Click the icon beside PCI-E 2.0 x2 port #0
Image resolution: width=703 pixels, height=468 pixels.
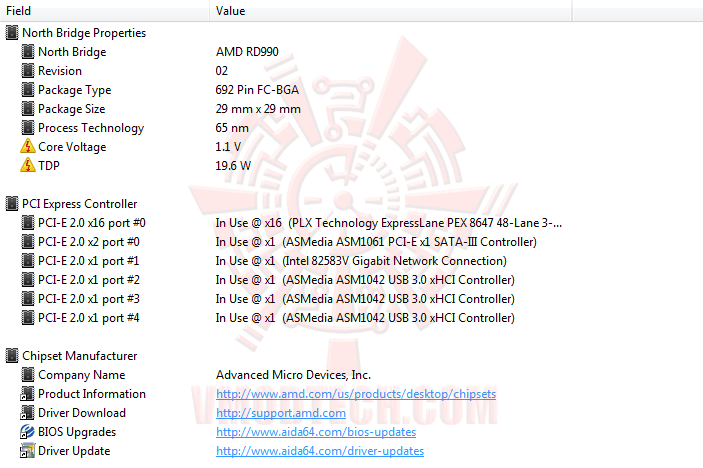tap(28, 242)
